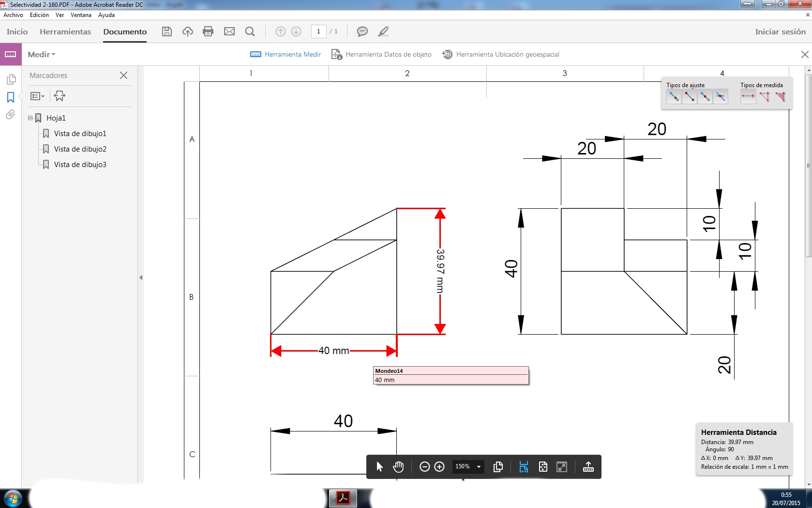812x508 pixels.
Task: Open bookmark Vista de dibujo3
Action: tap(80, 164)
